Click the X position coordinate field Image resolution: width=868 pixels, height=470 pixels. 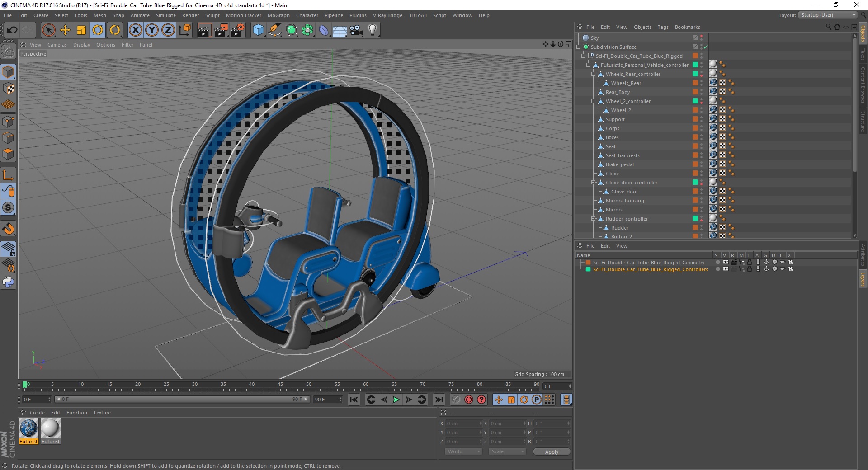(463, 423)
